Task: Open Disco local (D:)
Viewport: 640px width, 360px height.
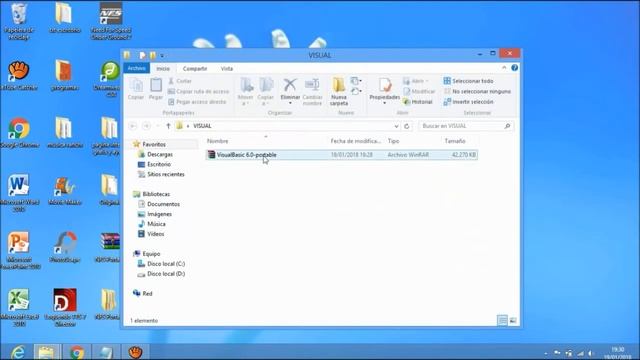Action: click(166, 274)
